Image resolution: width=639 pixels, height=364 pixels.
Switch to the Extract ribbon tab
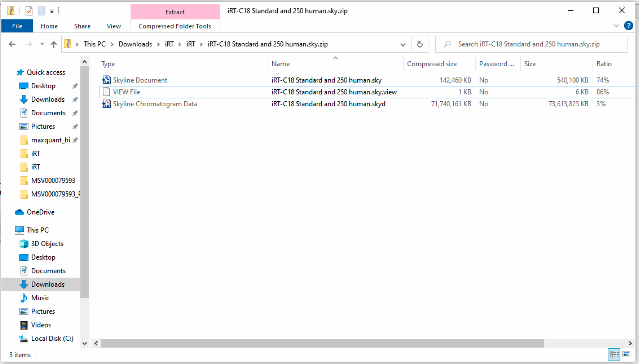[x=175, y=12]
